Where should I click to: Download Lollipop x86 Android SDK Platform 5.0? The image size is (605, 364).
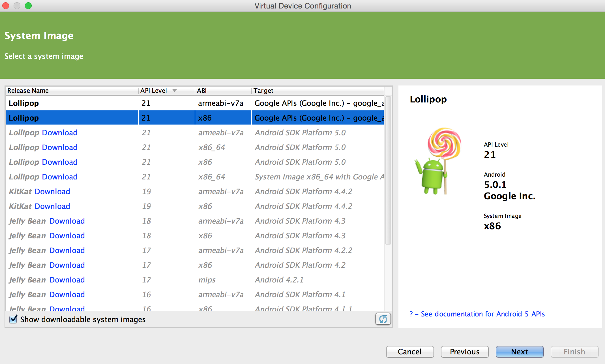[60, 162]
